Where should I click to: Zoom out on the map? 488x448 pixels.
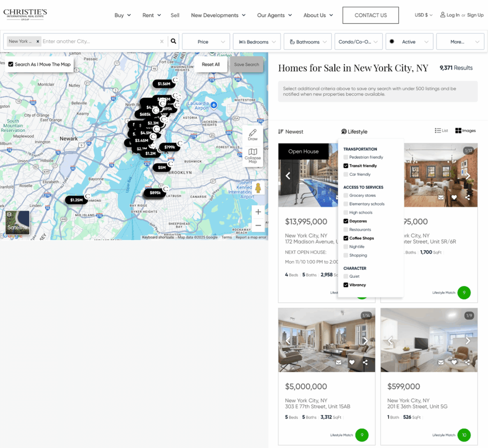point(258,225)
